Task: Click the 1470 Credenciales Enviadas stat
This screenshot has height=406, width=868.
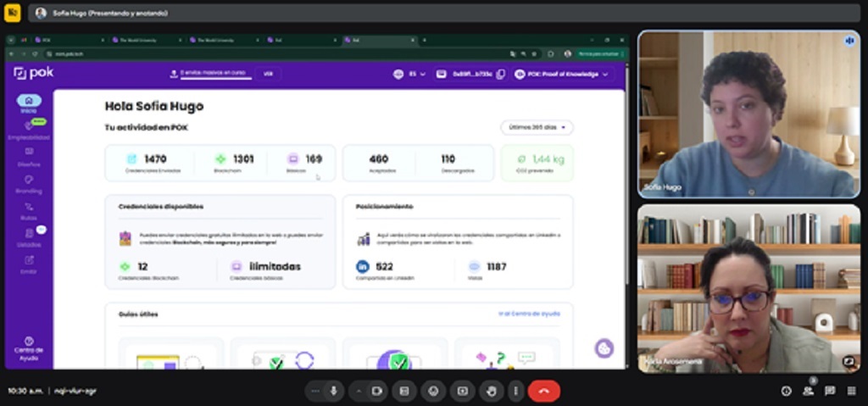Action: point(154,164)
